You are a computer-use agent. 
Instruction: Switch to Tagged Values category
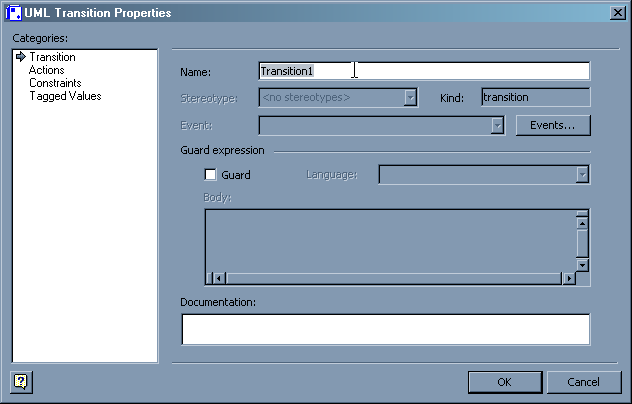pyautogui.click(x=65, y=97)
